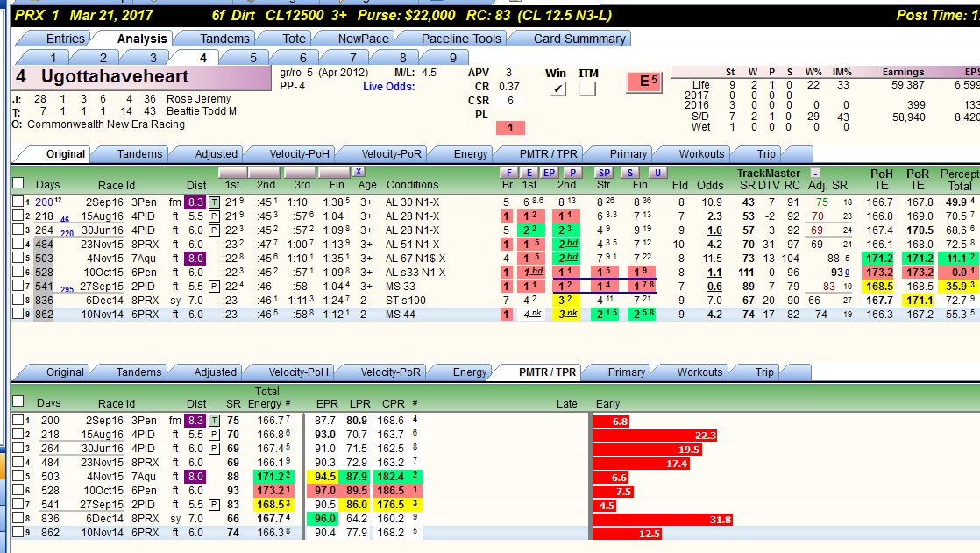Click the P marker on the 27Sep15 top row
This screenshot has width=980, height=553.
coord(214,287)
